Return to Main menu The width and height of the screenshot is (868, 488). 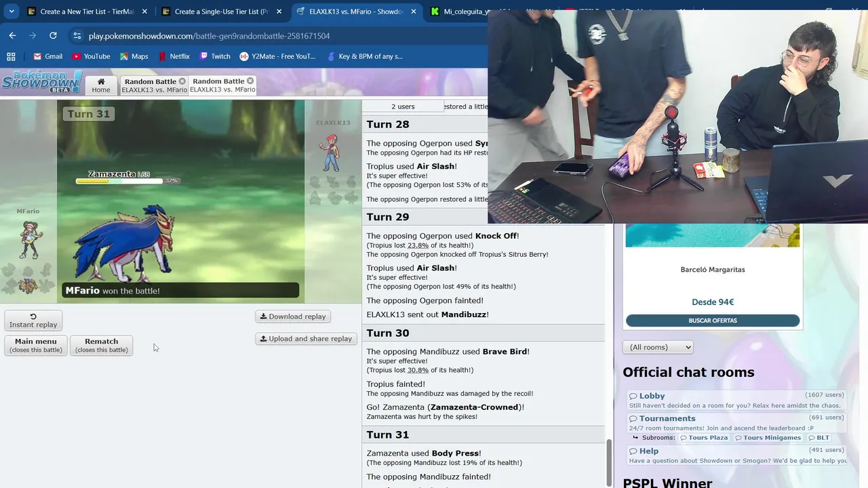pos(36,345)
